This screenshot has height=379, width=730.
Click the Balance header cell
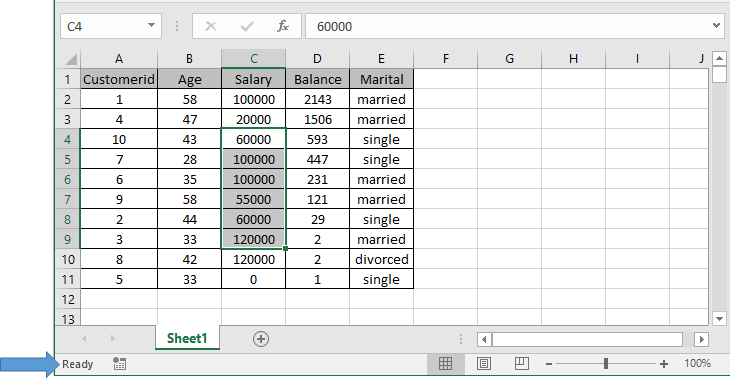pos(317,79)
